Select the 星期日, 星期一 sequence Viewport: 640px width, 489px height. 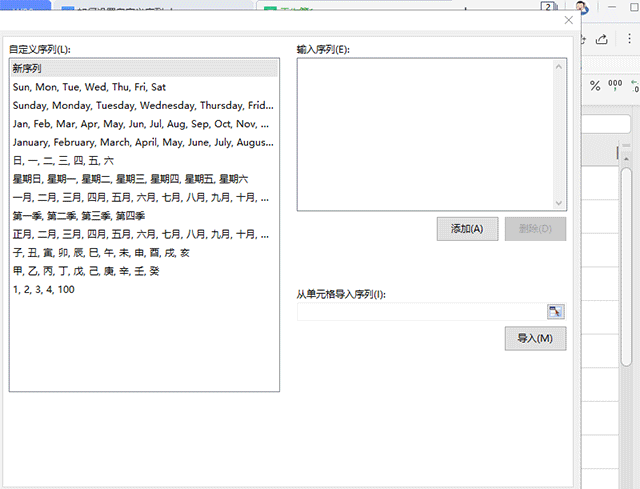pyautogui.click(x=130, y=179)
